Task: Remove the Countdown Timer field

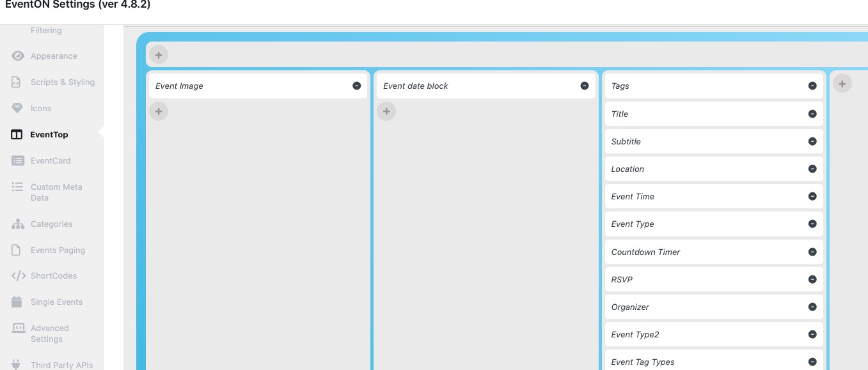Action: click(812, 252)
